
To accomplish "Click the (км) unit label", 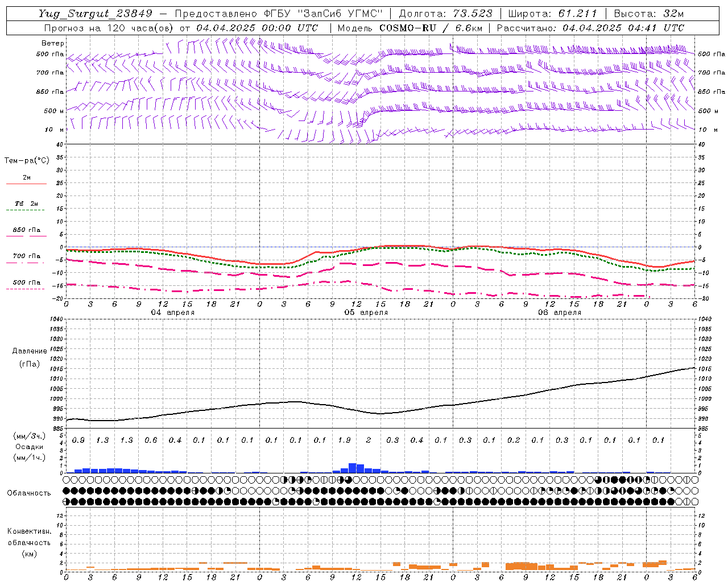I will [29, 553].
